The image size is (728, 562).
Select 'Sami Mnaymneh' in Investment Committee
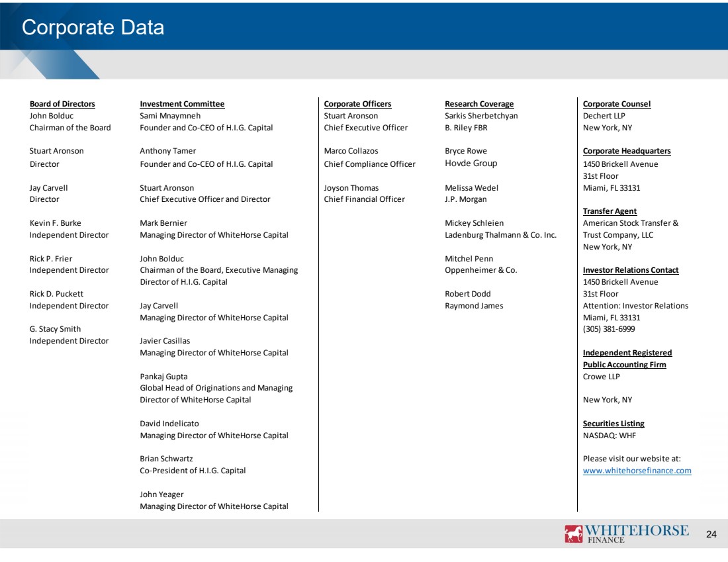[170, 116]
